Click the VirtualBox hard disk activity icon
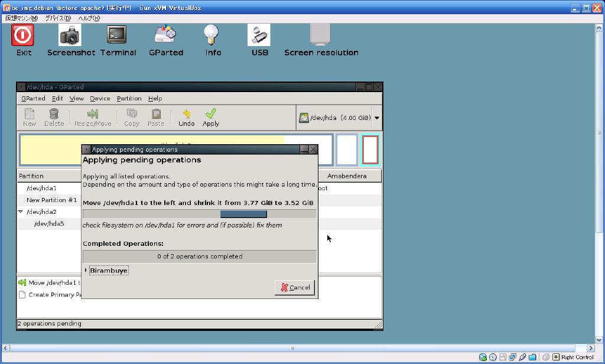The height and width of the screenshot is (364, 605). (x=483, y=357)
